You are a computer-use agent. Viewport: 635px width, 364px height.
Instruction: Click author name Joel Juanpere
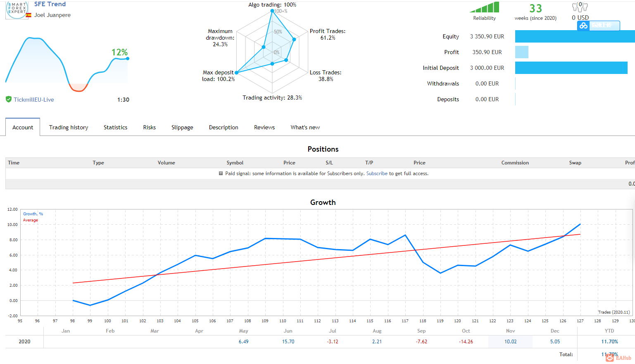[x=52, y=15]
